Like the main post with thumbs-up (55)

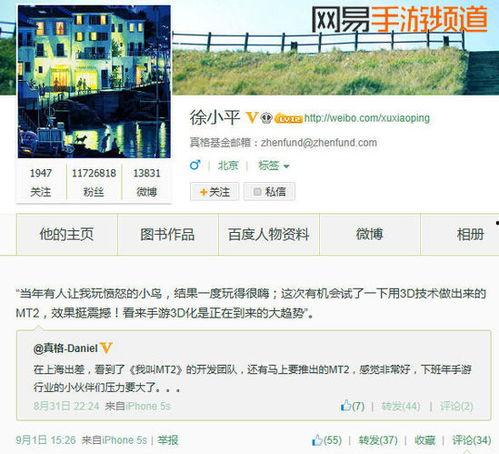point(327,440)
